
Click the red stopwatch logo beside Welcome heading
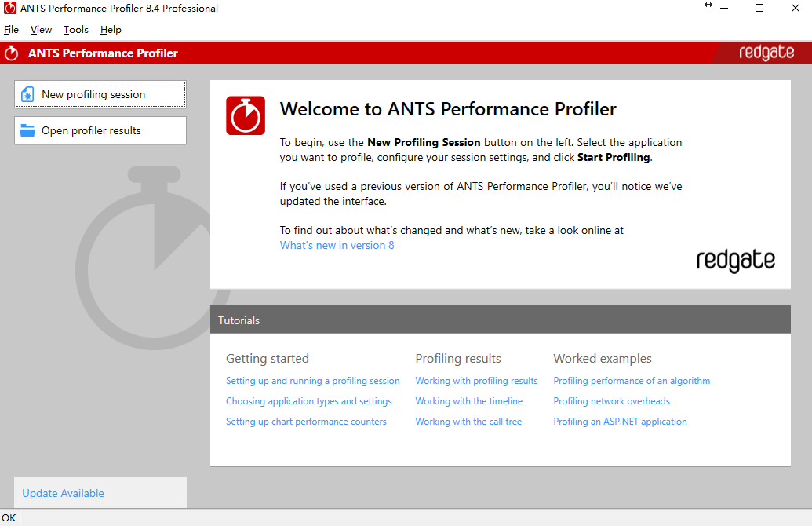click(x=246, y=115)
